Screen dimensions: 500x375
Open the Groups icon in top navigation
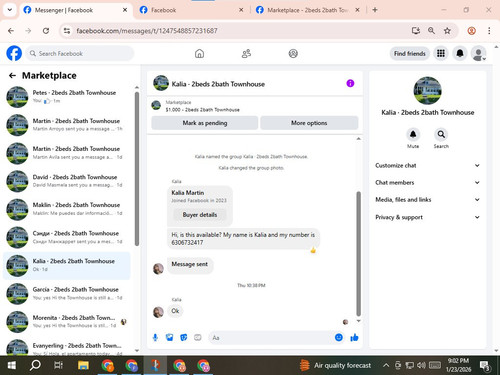pos(293,53)
